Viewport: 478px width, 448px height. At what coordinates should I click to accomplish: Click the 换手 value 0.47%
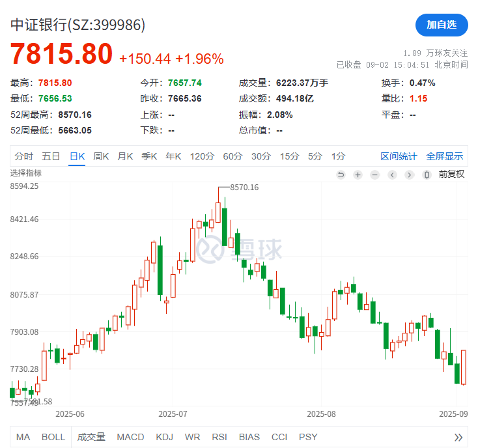[x=422, y=83]
